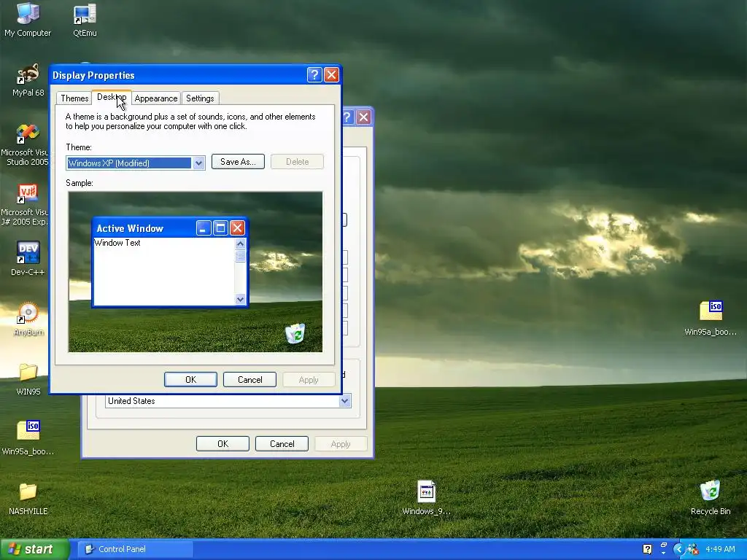Screen dimensions: 747x560
Task: Launch the QtEmu shortcut
Action: coord(85,19)
